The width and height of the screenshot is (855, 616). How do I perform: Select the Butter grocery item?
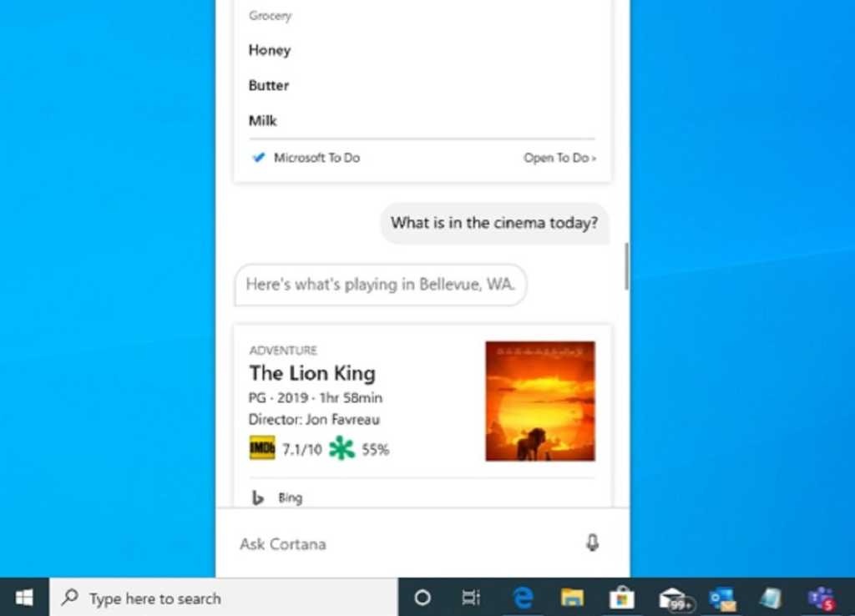click(x=269, y=86)
